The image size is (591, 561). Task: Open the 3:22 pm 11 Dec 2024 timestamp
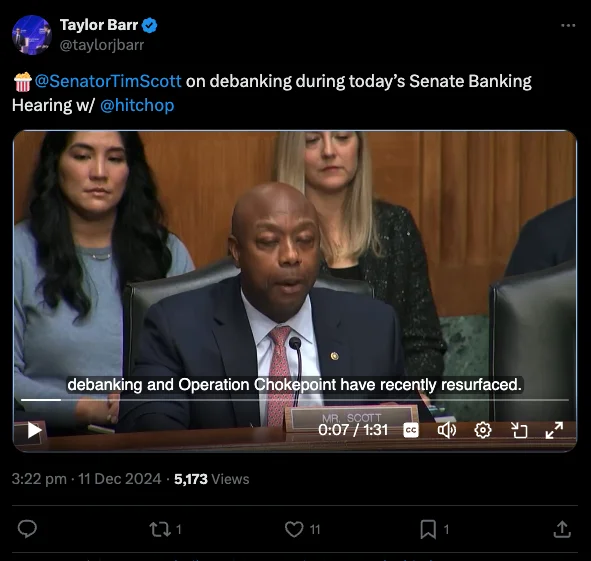click(x=86, y=479)
